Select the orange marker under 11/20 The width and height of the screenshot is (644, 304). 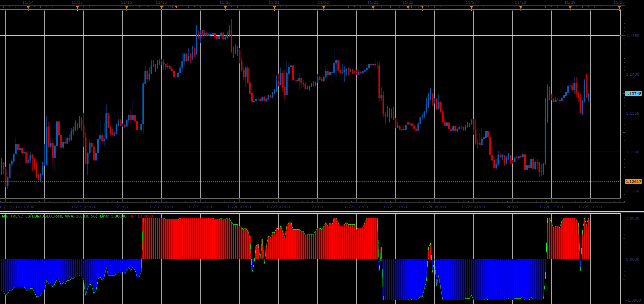pyautogui.click(x=225, y=7)
